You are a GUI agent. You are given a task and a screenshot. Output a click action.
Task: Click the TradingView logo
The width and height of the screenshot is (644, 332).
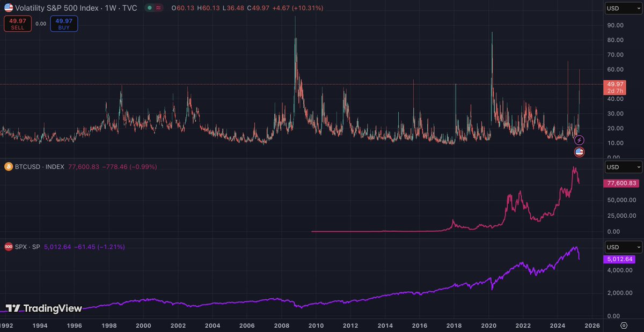click(x=44, y=308)
